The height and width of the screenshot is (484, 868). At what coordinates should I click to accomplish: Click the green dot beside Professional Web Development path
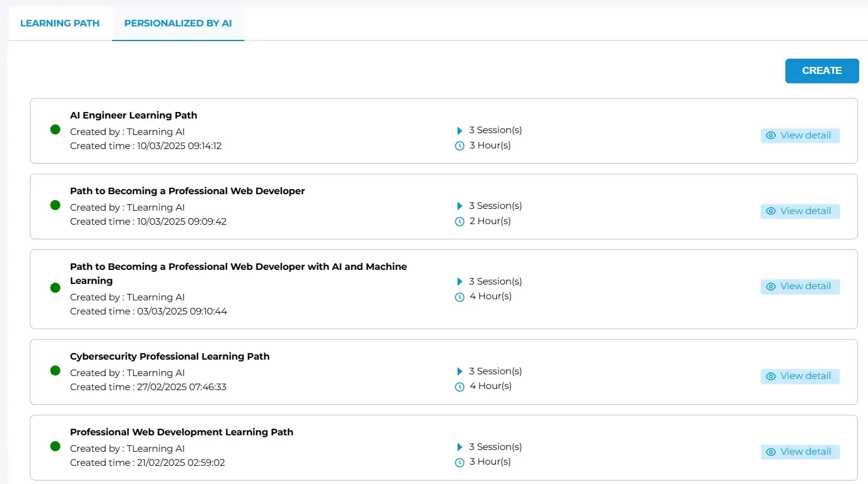(x=55, y=446)
